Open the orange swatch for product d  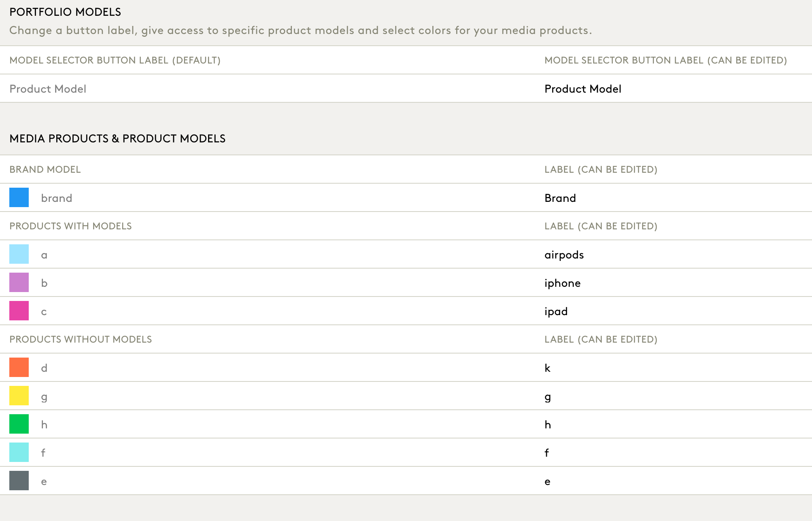(x=19, y=367)
